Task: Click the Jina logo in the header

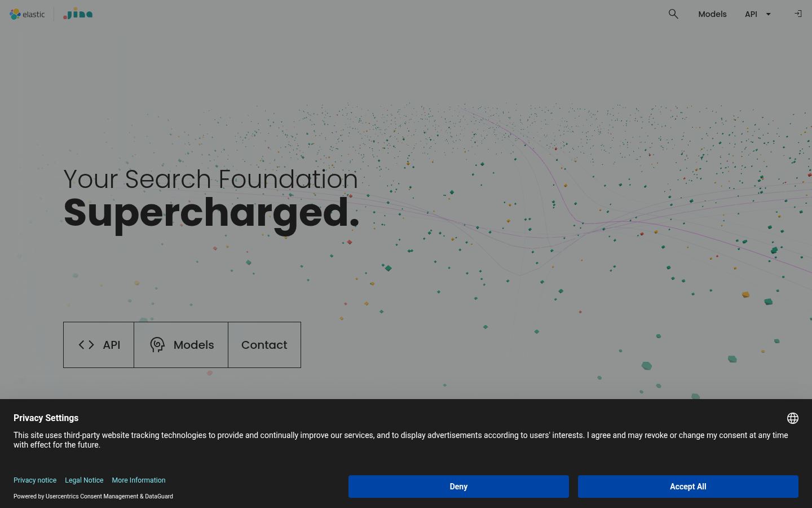Action: pyautogui.click(x=78, y=14)
